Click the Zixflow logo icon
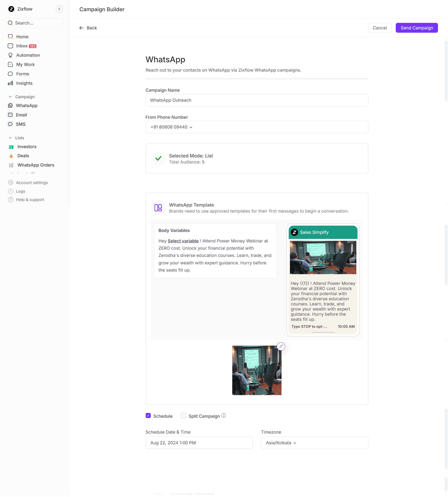448x497 pixels. tap(11, 9)
